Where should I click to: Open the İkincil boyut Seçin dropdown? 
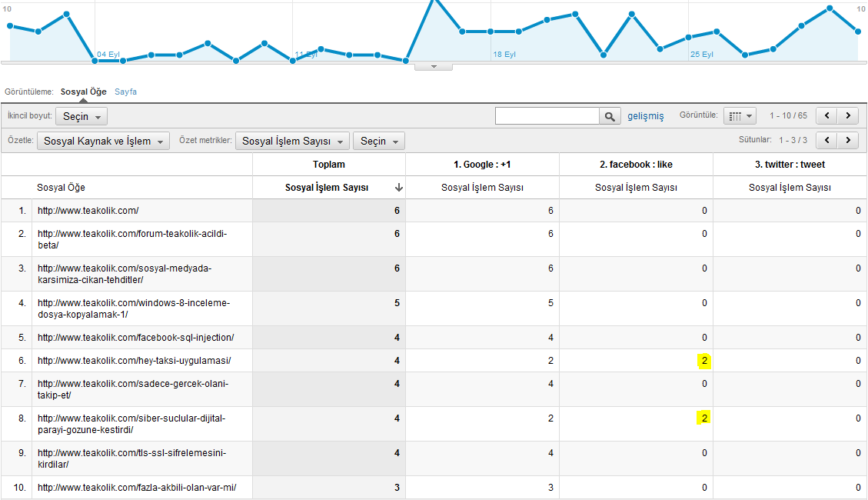coord(81,116)
